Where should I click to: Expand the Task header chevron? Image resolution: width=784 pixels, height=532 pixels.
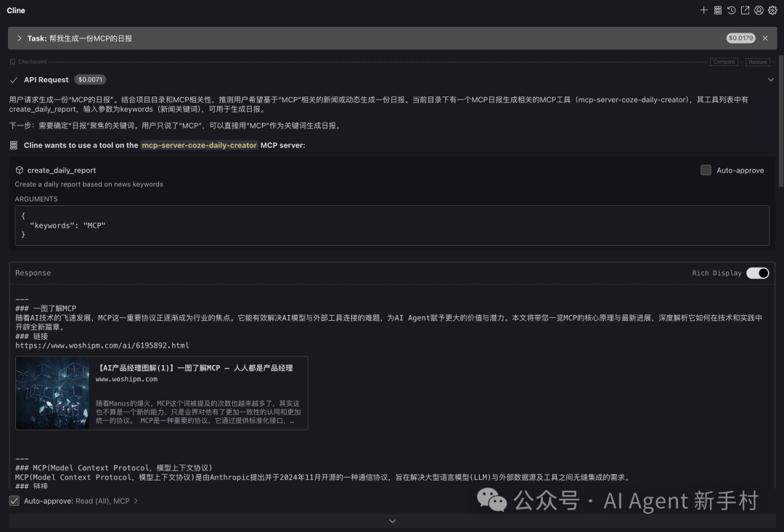pos(19,38)
